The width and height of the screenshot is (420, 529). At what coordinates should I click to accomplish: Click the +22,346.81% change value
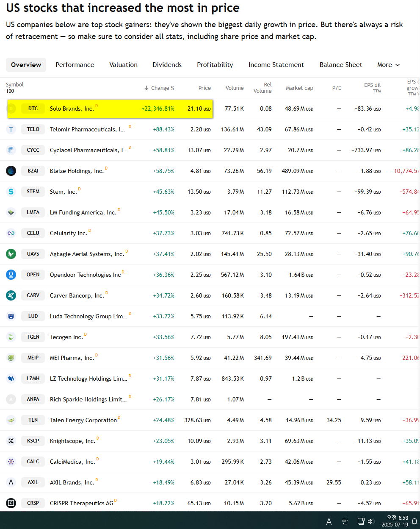point(158,109)
